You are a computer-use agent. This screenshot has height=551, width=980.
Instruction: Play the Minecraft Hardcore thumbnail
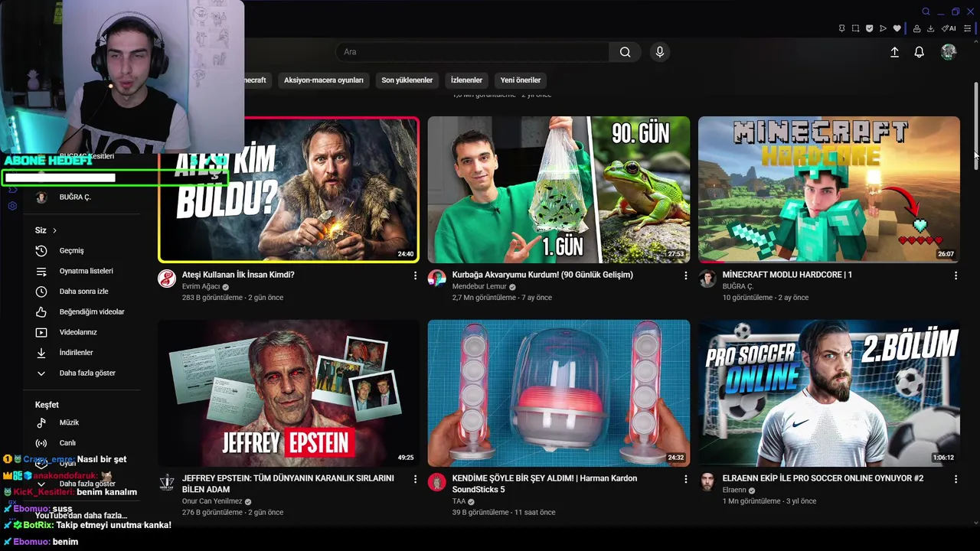(829, 190)
